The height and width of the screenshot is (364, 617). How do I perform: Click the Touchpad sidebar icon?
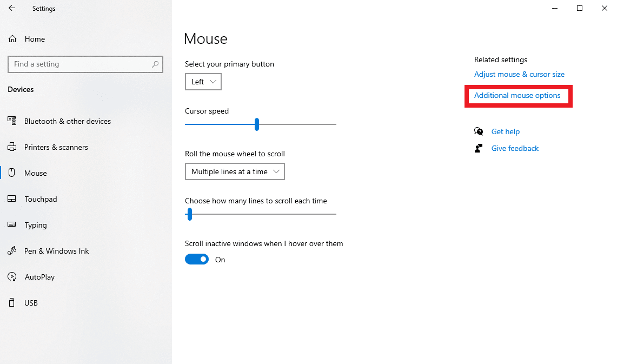[12, 198]
